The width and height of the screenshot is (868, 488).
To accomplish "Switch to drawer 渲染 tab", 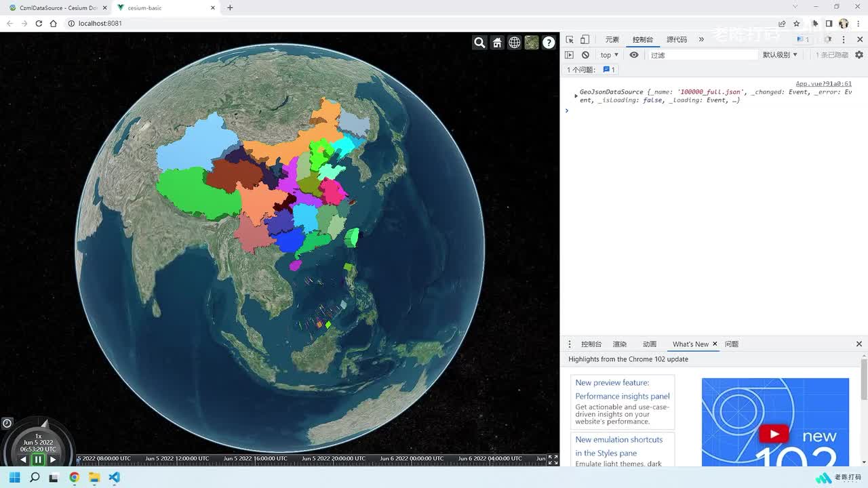I will pos(620,344).
